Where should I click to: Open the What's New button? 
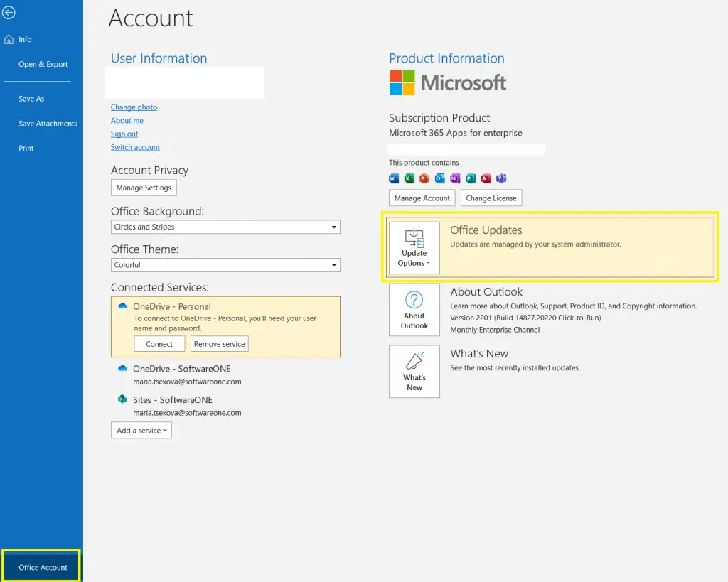coord(414,371)
